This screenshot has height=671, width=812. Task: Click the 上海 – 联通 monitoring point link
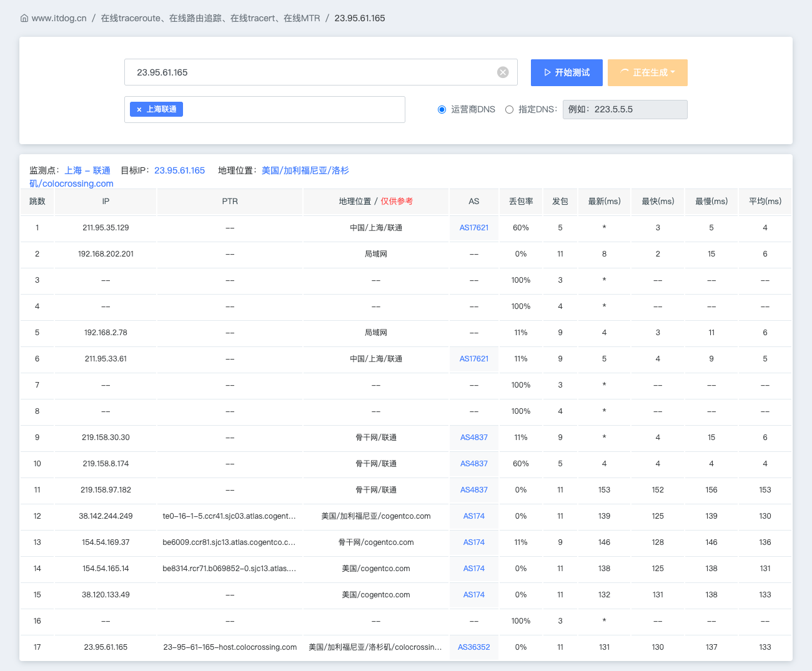pyautogui.click(x=87, y=170)
